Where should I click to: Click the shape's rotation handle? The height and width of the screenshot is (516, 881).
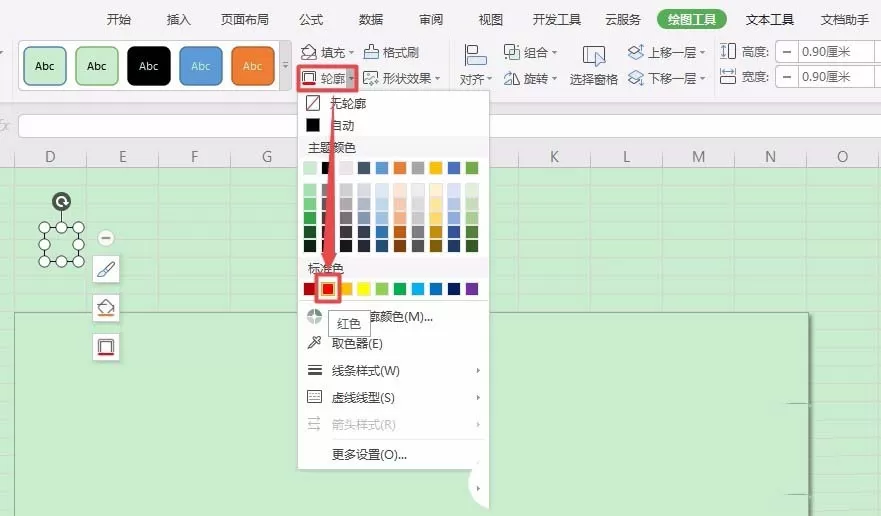click(x=61, y=201)
